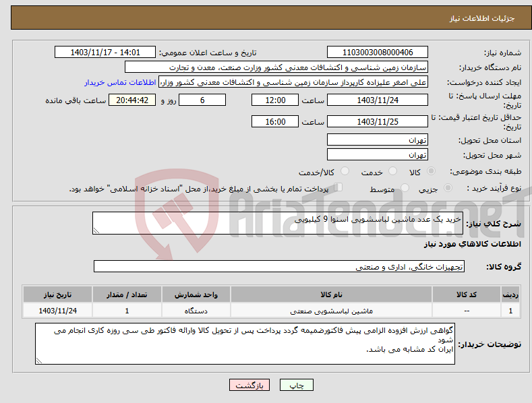This screenshot has height=403, width=532.
Task: Click the شرح کلی نیاز text area
Action: 278,223
